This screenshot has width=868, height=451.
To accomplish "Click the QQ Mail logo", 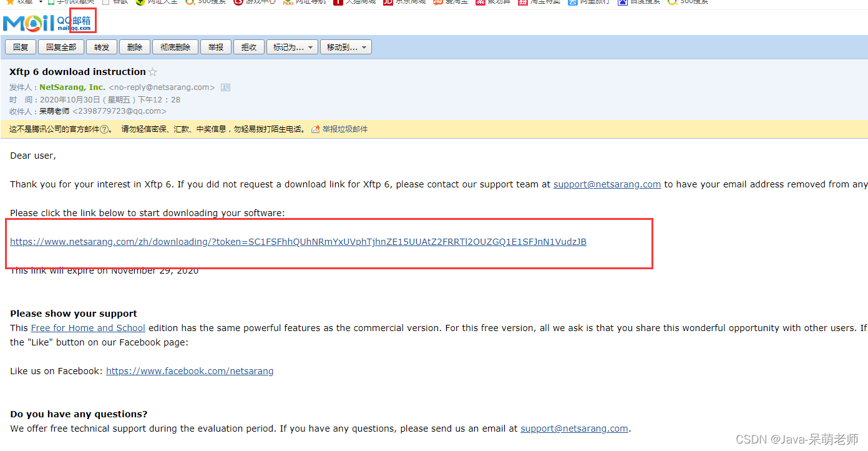I will click(47, 23).
